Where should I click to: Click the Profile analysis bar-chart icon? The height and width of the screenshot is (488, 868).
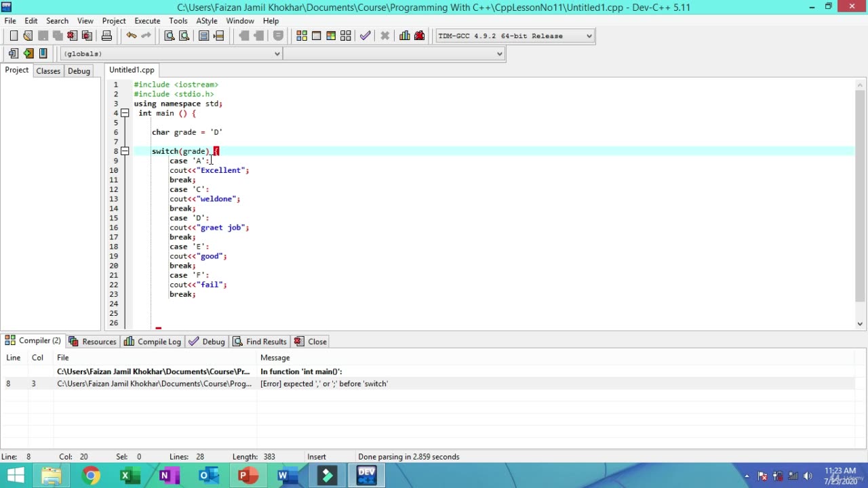coord(405,36)
